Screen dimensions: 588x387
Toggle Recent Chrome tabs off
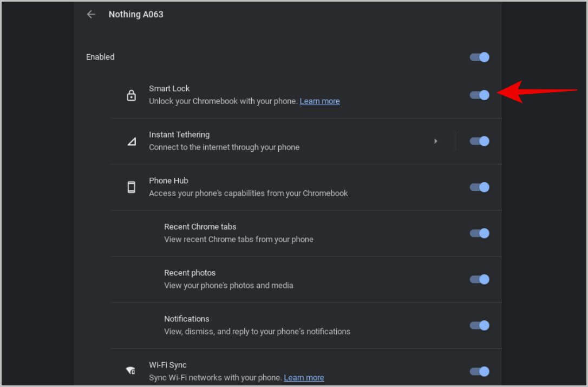click(x=479, y=234)
